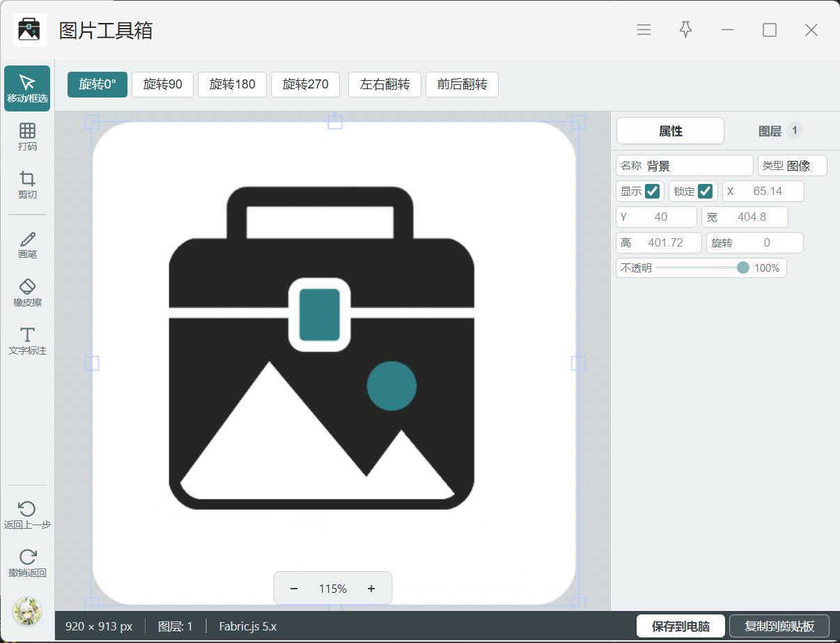Click the 旋转 angle field in properties
840x643 pixels.
(755, 242)
